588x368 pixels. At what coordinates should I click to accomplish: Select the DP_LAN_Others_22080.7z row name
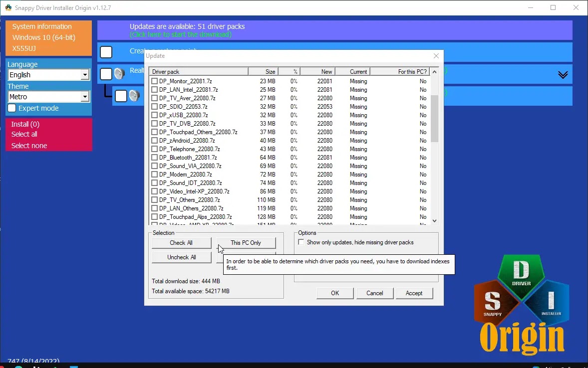pos(191,208)
